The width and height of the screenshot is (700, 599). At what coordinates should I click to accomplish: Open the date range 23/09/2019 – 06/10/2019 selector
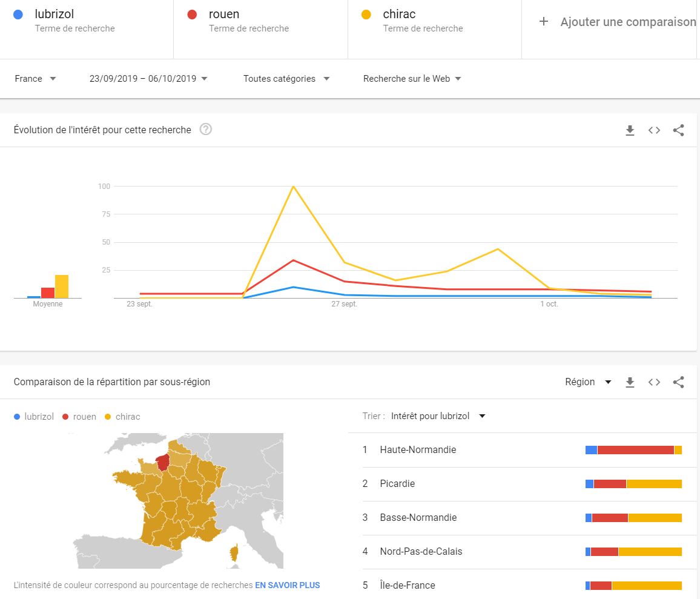point(148,79)
